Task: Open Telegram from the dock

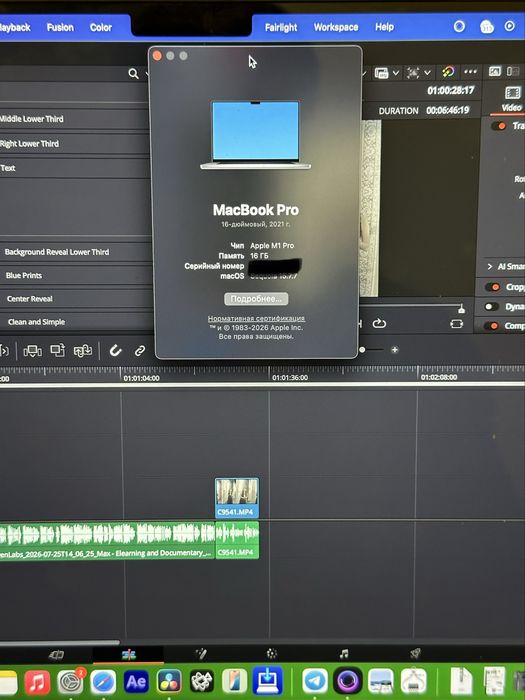Action: point(315,681)
